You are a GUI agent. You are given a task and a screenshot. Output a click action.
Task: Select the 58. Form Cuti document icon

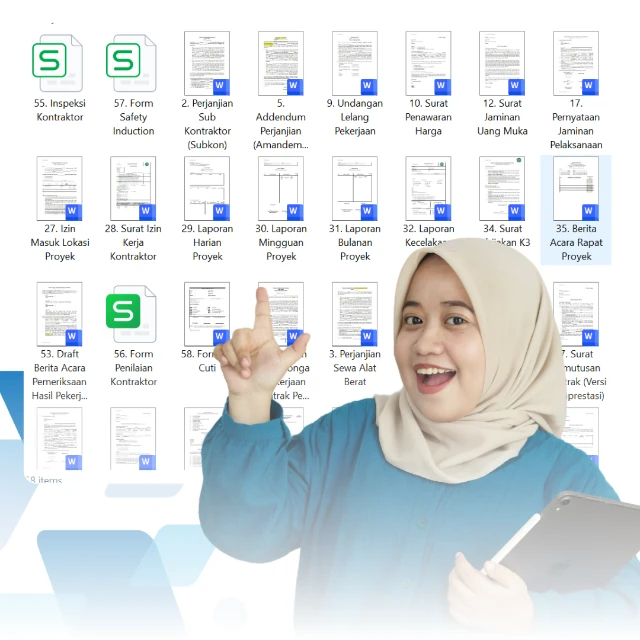pyautogui.click(x=207, y=314)
